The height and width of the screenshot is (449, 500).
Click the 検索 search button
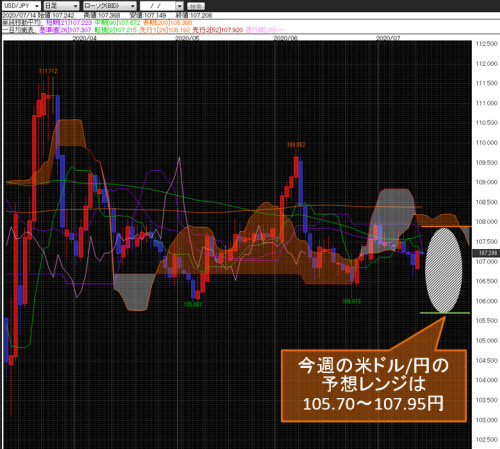coord(196,6)
